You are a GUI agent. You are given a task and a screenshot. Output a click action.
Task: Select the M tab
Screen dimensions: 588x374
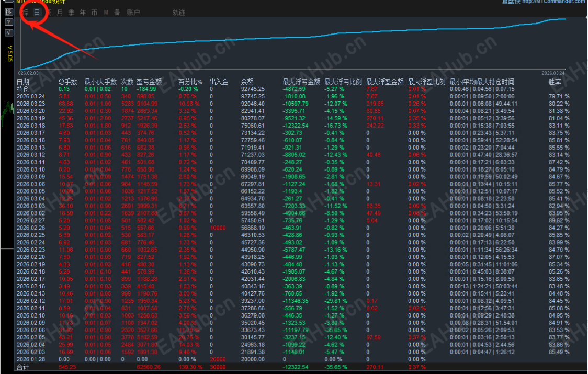pos(106,13)
